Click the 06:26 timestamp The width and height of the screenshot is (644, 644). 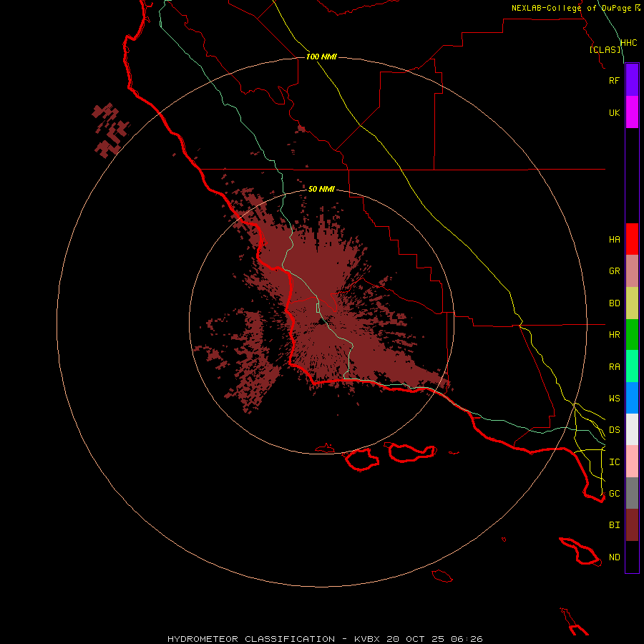pyautogui.click(x=467, y=639)
